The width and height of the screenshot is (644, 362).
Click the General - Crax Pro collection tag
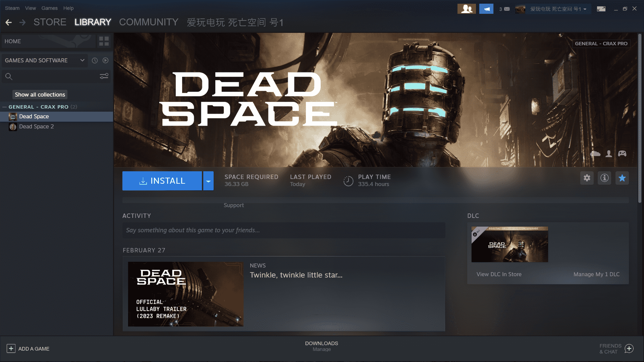coord(601,44)
